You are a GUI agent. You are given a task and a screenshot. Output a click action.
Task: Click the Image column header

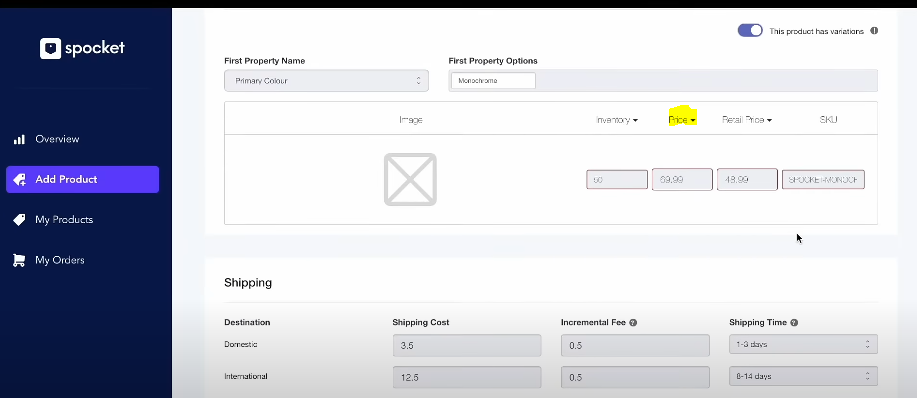click(411, 120)
